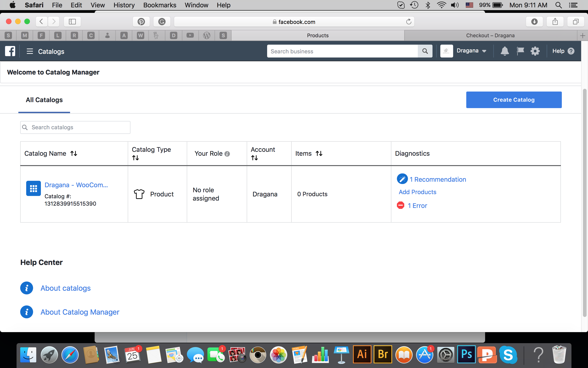Open the hamburger navigation menu

[30, 51]
